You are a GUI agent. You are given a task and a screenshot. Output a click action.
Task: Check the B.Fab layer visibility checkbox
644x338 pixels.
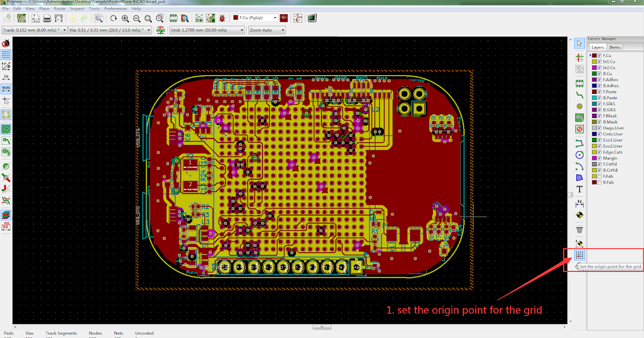click(599, 182)
